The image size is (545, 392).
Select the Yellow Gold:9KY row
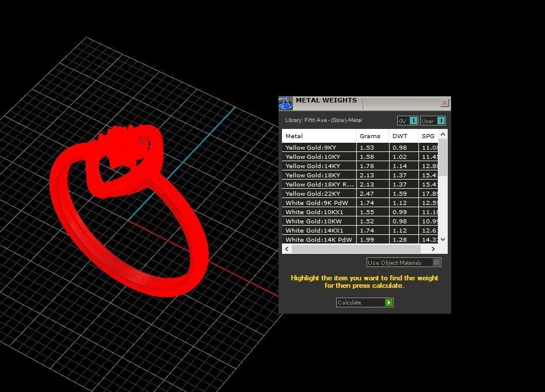point(360,147)
